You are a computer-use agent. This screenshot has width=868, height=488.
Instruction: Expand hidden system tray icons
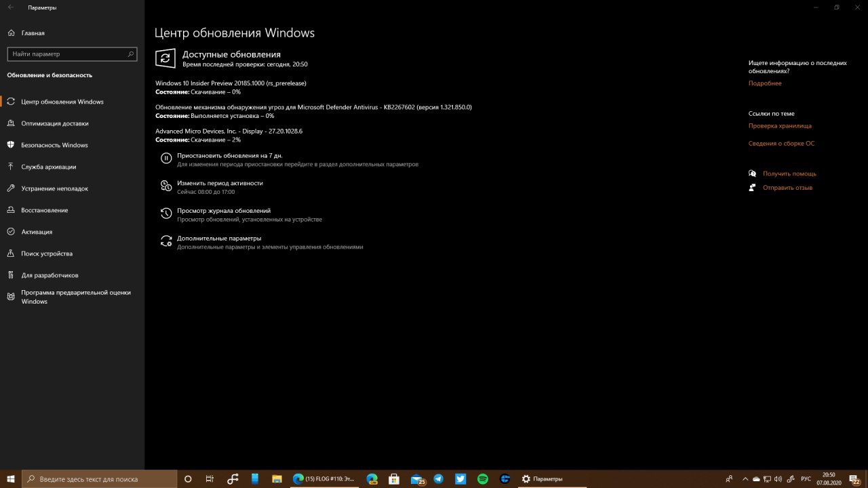745,479
